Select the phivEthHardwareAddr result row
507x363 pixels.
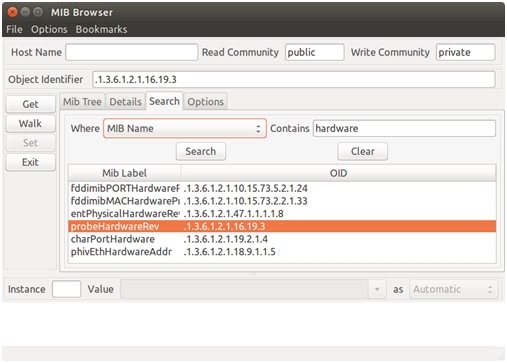282,252
